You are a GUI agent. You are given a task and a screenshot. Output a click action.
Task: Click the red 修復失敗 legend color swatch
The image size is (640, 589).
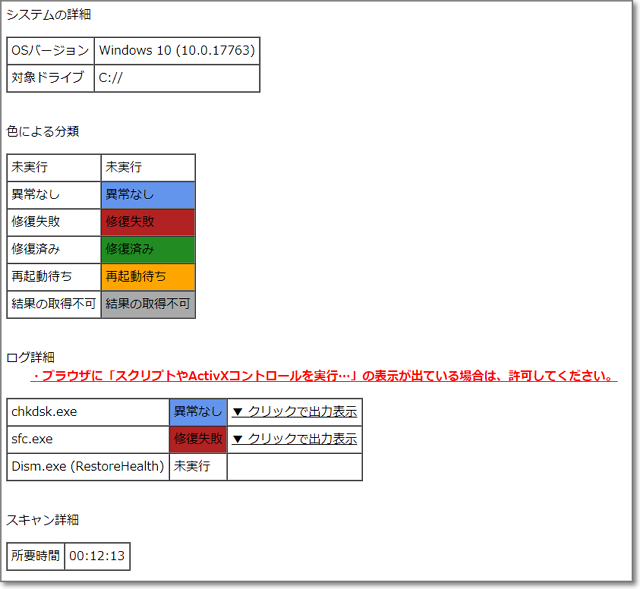pos(148,222)
